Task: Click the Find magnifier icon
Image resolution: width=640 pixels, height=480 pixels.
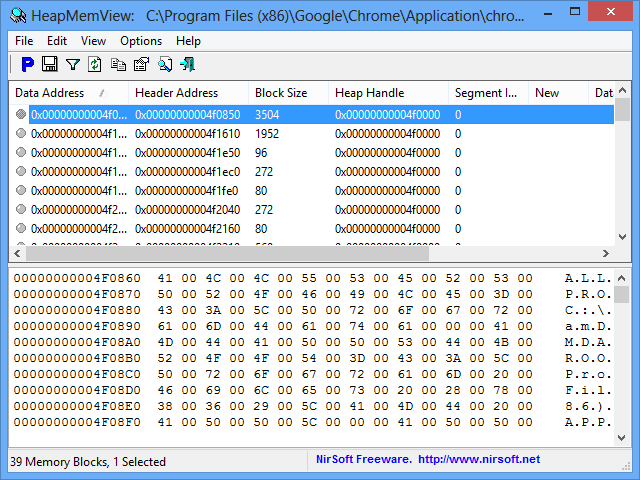Action: point(164,64)
